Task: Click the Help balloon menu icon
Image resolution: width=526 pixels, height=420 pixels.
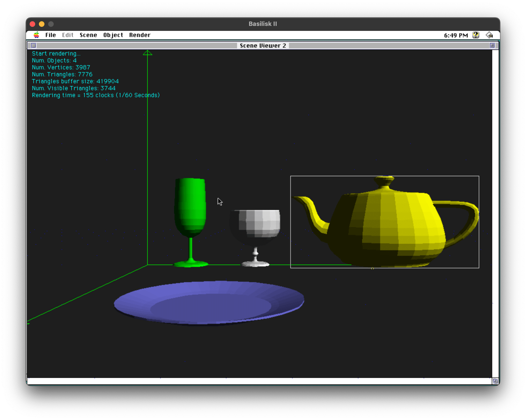Action: coord(476,35)
